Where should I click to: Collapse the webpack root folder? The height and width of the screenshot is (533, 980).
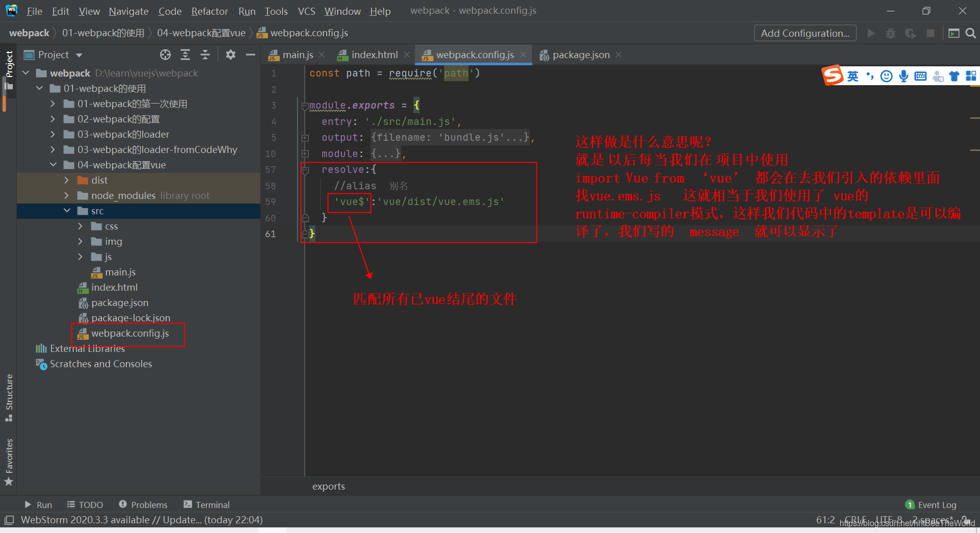pyautogui.click(x=26, y=73)
